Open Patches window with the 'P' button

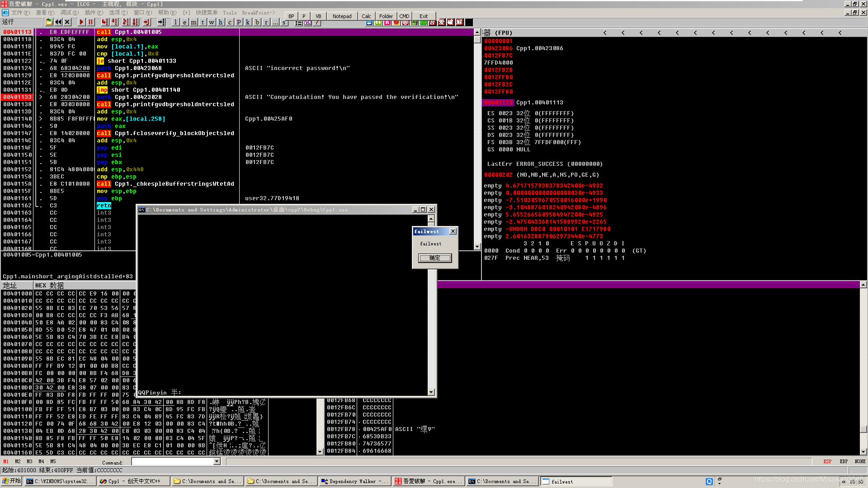click(239, 22)
